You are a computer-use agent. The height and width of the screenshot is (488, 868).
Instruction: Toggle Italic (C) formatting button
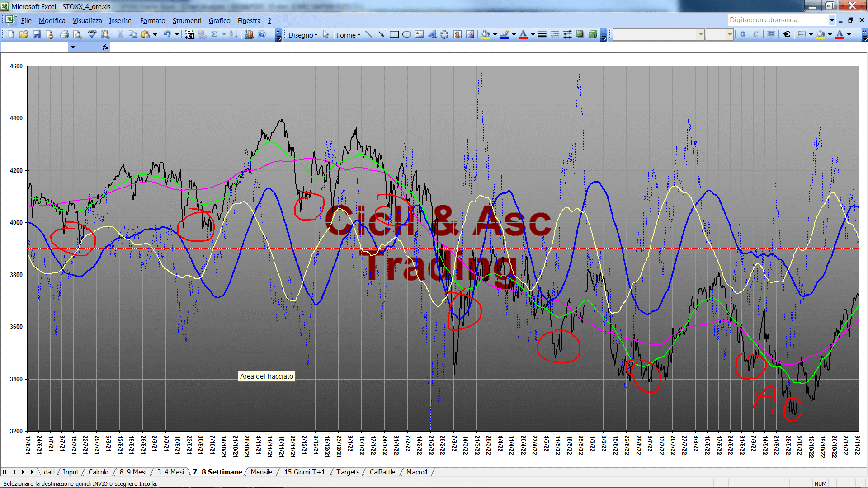point(755,34)
